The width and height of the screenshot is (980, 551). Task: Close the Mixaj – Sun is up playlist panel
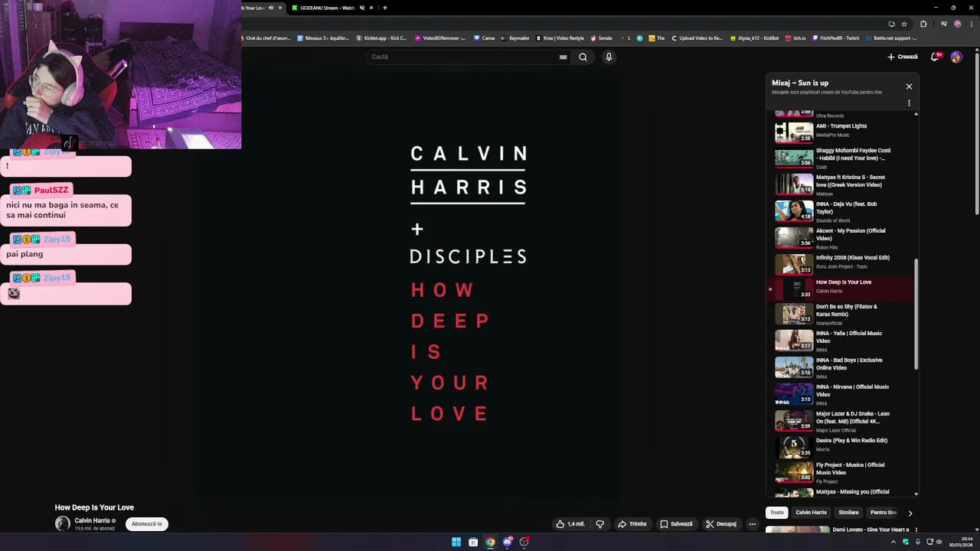coord(909,86)
